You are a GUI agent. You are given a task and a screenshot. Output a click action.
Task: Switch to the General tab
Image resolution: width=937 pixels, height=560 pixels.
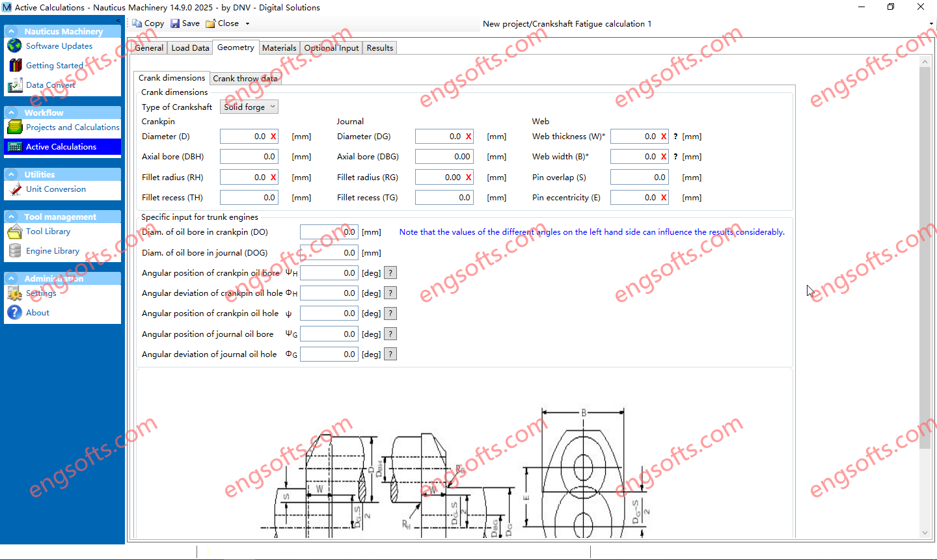click(149, 48)
